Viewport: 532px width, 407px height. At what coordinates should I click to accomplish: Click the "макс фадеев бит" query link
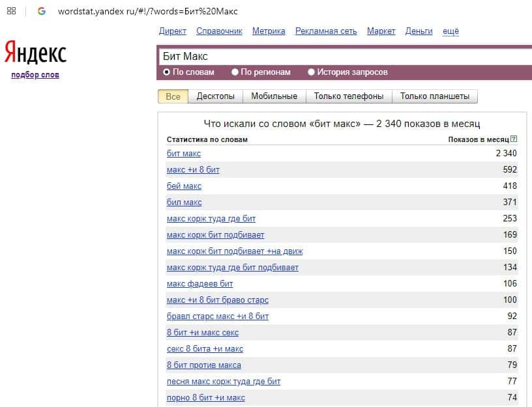(x=199, y=283)
